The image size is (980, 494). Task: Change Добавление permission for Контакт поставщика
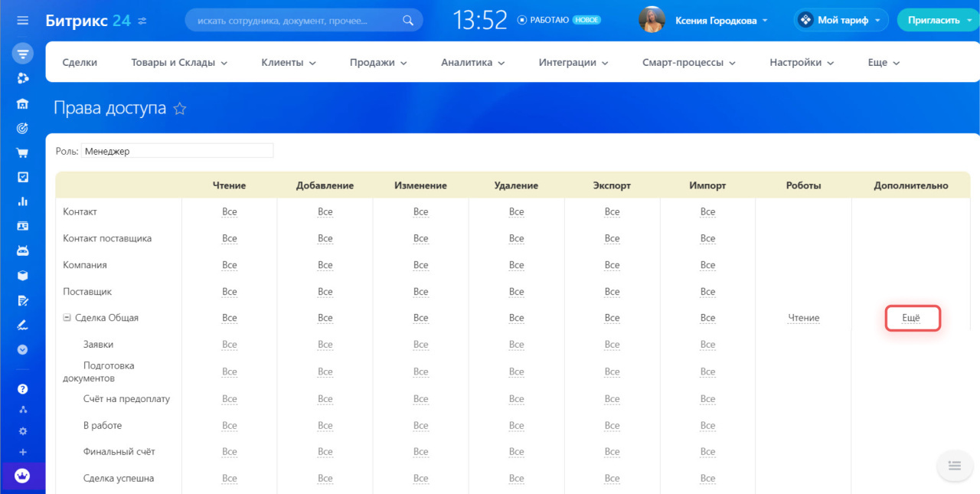click(x=325, y=239)
